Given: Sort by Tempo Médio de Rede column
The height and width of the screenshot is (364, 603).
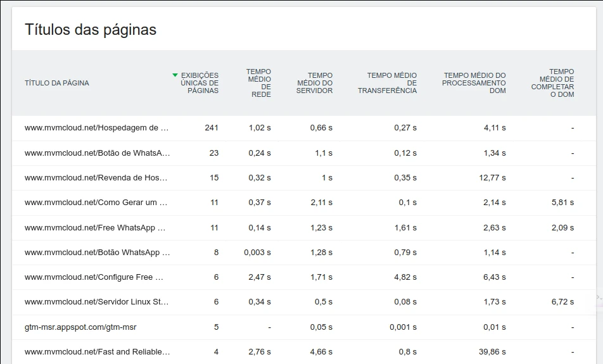Looking at the screenshot, I should point(258,83).
